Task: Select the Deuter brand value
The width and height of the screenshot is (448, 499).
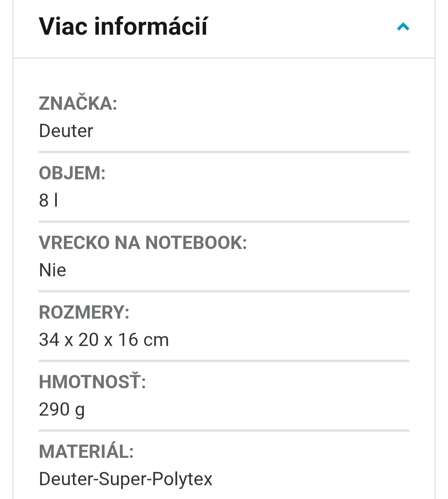Action: (66, 131)
